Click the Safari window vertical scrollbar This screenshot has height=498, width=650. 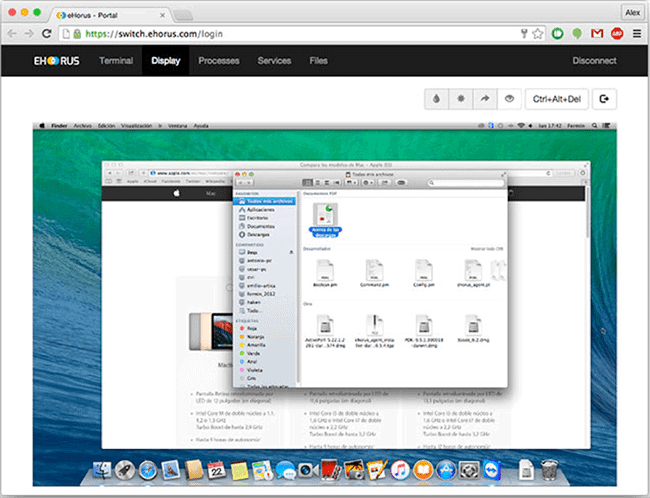pos(587,214)
